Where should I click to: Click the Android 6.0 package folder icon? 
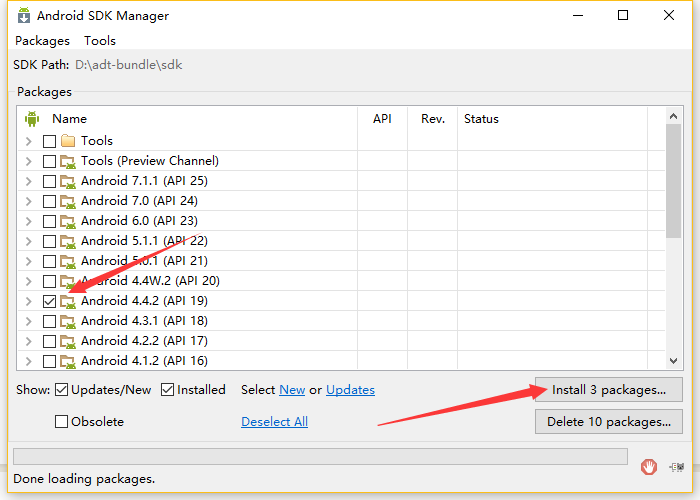tap(68, 221)
